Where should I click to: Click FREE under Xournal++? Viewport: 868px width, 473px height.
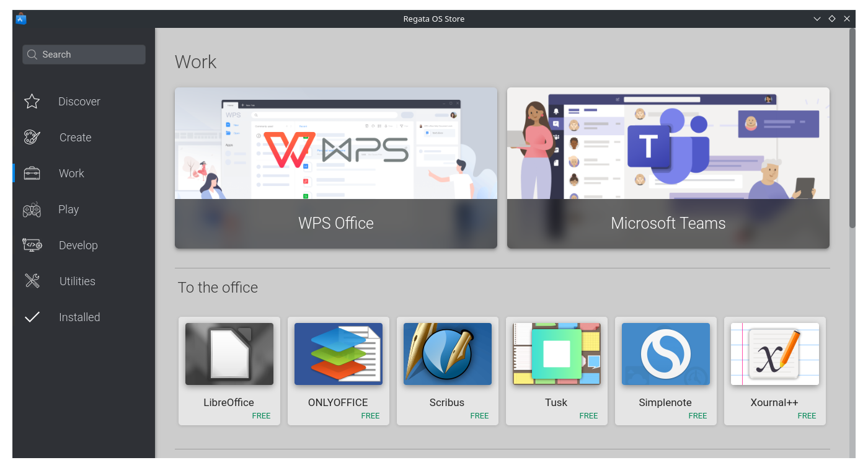coord(807,416)
